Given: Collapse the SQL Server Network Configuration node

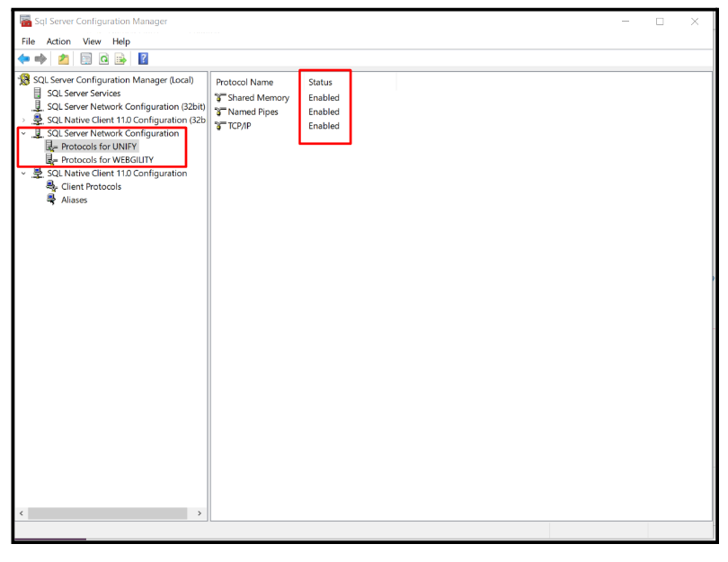Looking at the screenshot, I should point(24,133).
